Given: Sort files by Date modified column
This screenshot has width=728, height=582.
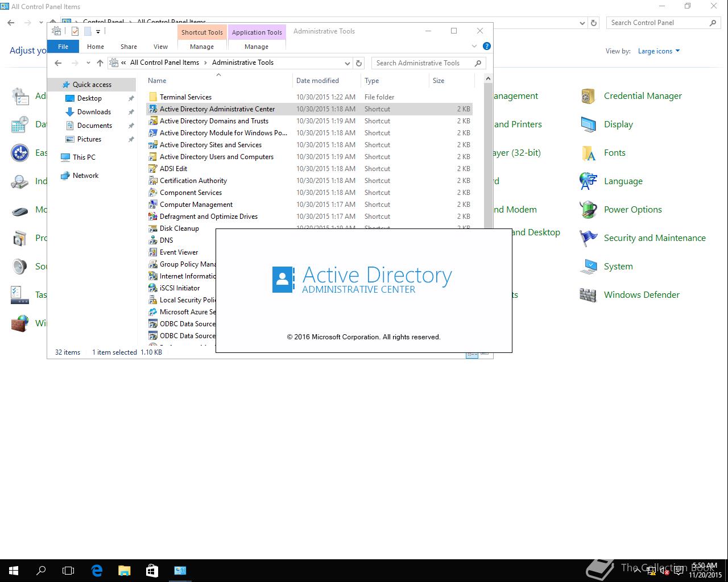Looking at the screenshot, I should pos(327,81).
